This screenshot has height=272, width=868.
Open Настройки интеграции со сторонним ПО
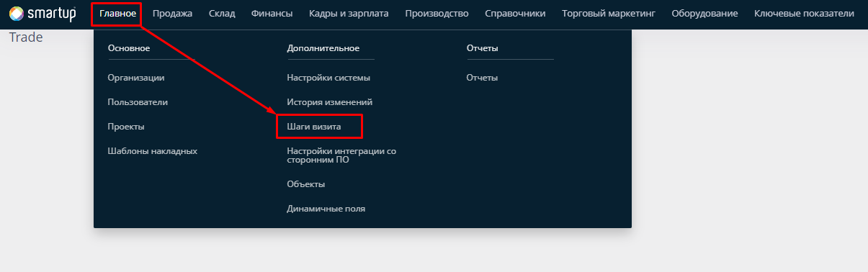pyautogui.click(x=341, y=155)
